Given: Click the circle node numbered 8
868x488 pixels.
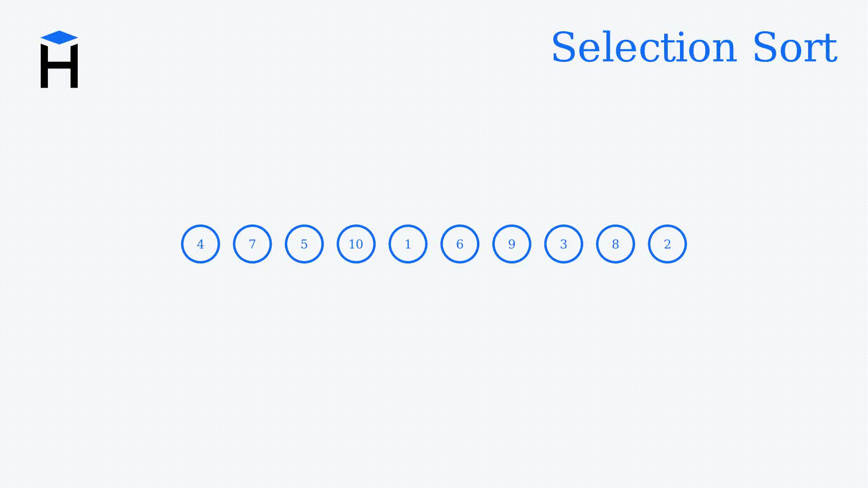Looking at the screenshot, I should tap(615, 244).
